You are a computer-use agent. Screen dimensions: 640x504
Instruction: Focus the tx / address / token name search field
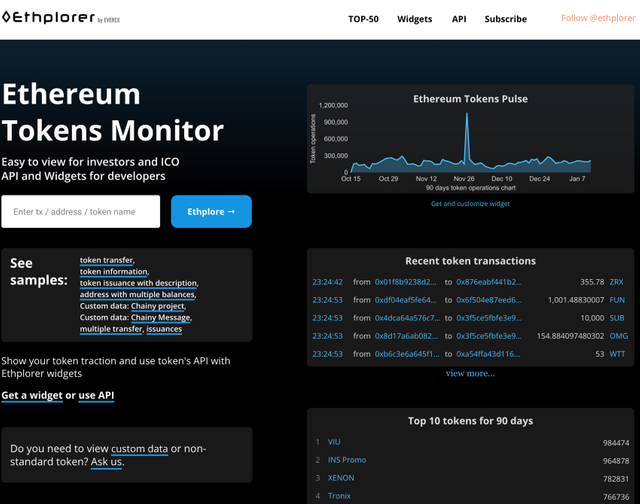tap(81, 211)
